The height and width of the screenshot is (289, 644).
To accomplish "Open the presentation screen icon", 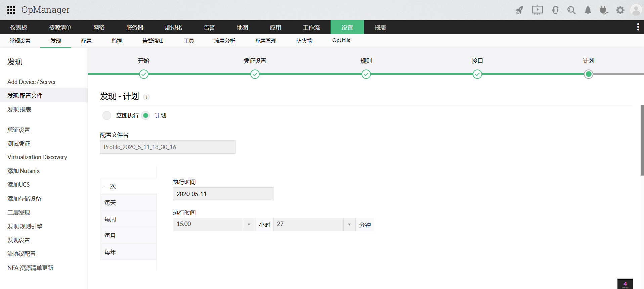I will click(537, 10).
